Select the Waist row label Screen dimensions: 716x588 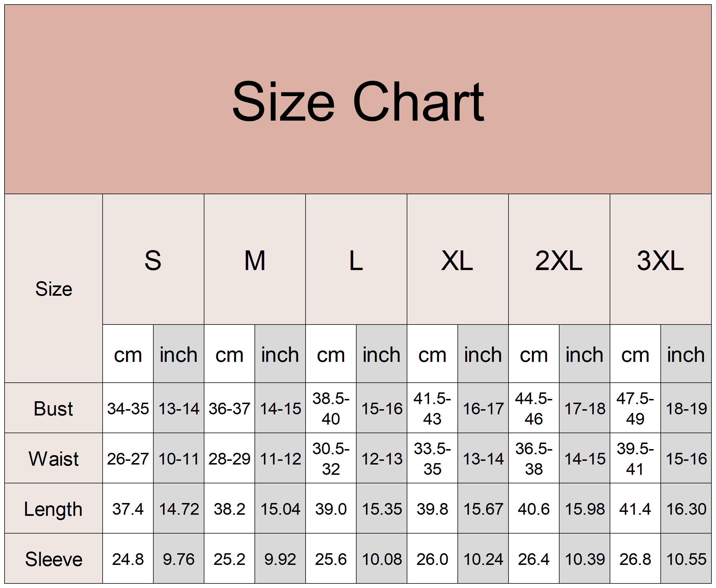click(54, 458)
